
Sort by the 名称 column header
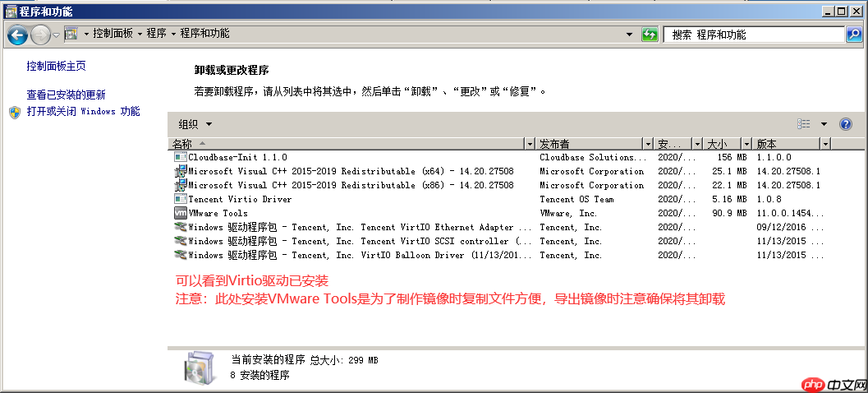coord(347,144)
